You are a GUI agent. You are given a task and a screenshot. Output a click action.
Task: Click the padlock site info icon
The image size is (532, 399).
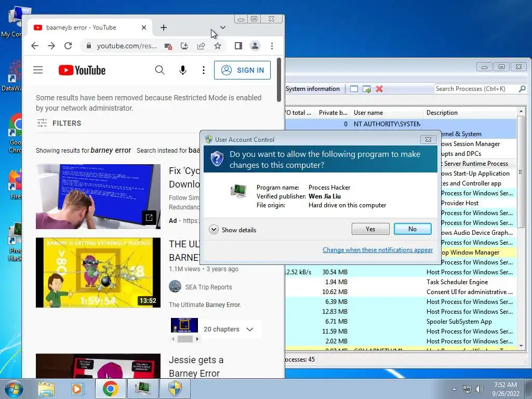(88, 46)
